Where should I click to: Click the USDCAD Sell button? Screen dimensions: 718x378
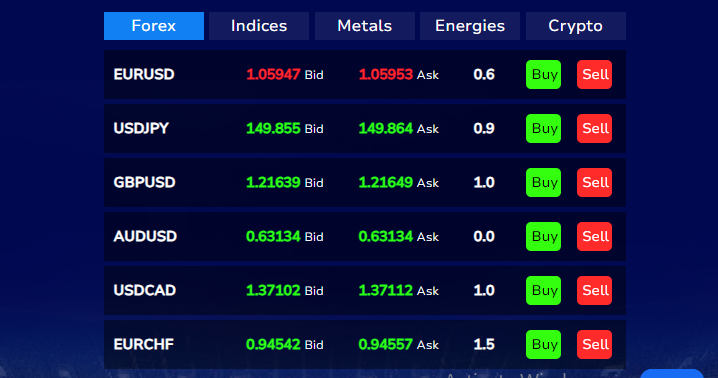tap(594, 290)
